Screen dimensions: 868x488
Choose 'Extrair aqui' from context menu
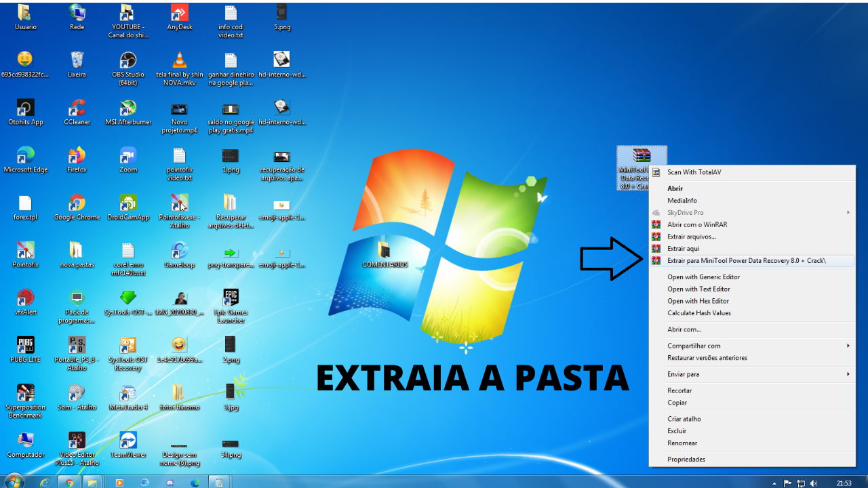[752, 249]
